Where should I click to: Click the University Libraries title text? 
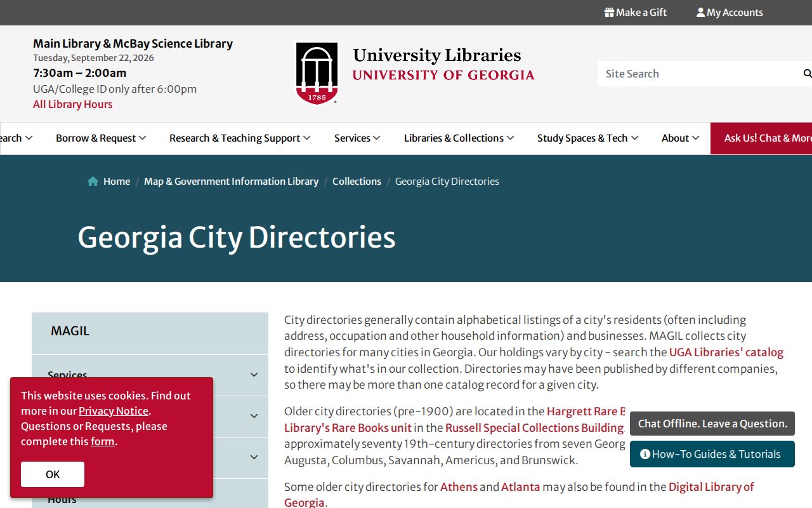(437, 55)
